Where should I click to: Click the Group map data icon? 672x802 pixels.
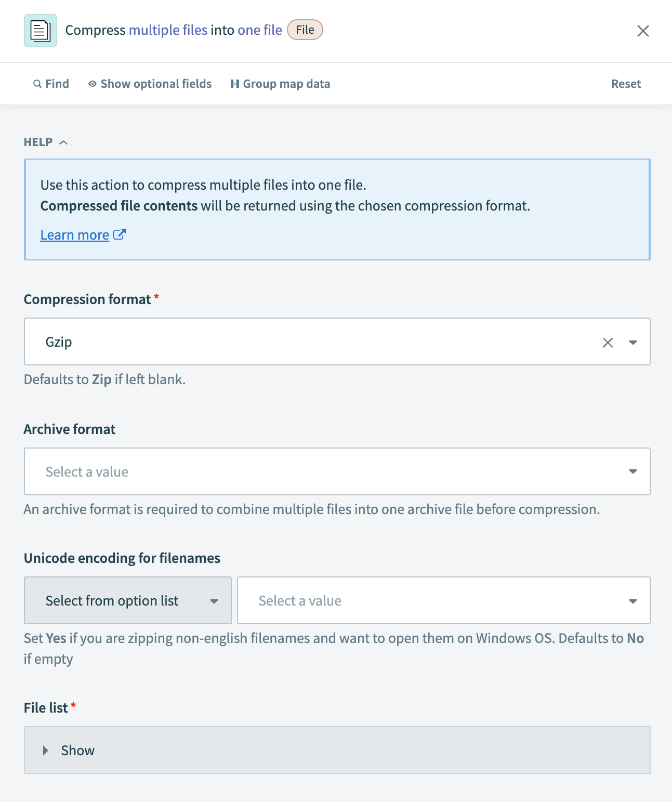[x=235, y=84]
